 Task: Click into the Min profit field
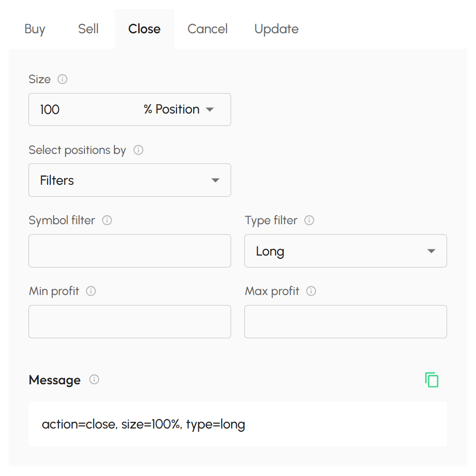click(x=130, y=322)
